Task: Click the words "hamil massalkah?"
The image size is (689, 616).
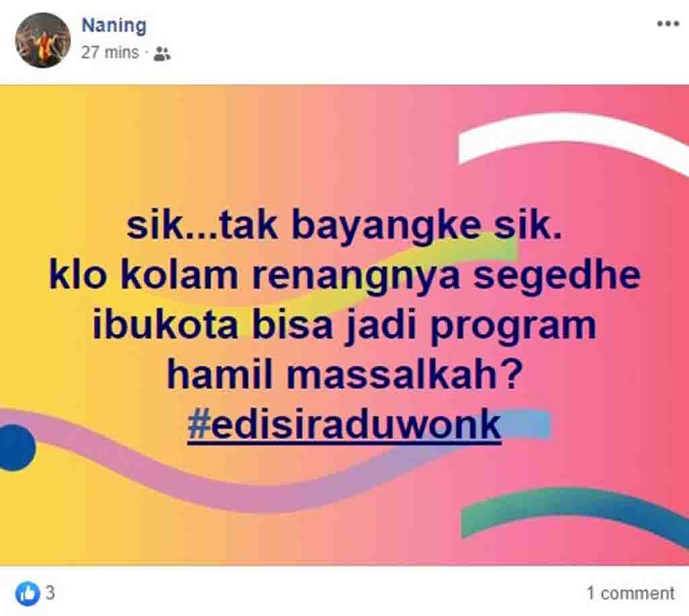Action: (x=344, y=376)
